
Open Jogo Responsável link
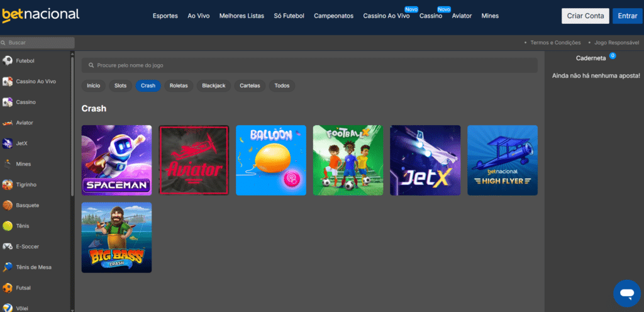(616, 43)
